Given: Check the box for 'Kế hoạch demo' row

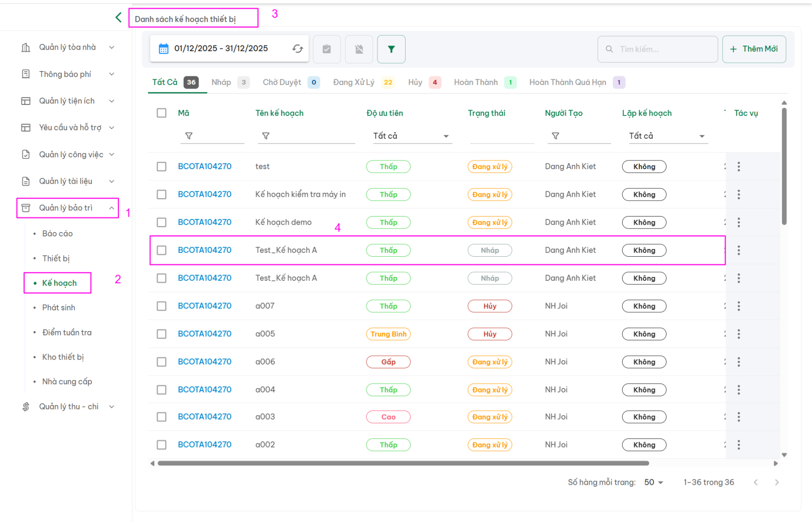Looking at the screenshot, I should [x=161, y=222].
